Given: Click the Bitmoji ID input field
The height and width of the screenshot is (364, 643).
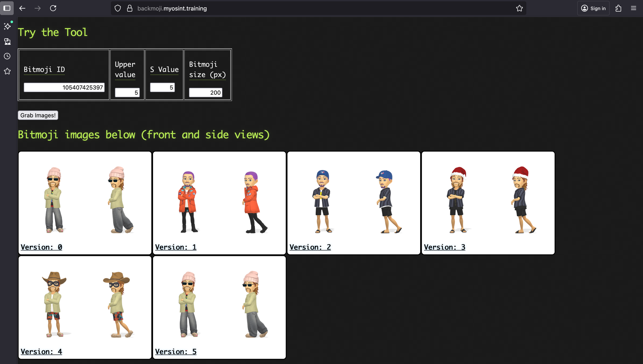Looking at the screenshot, I should [64, 87].
